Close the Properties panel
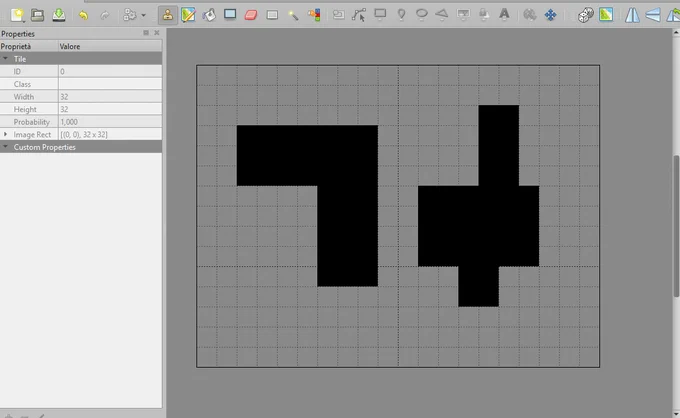This screenshot has width=680, height=418. [x=157, y=33]
